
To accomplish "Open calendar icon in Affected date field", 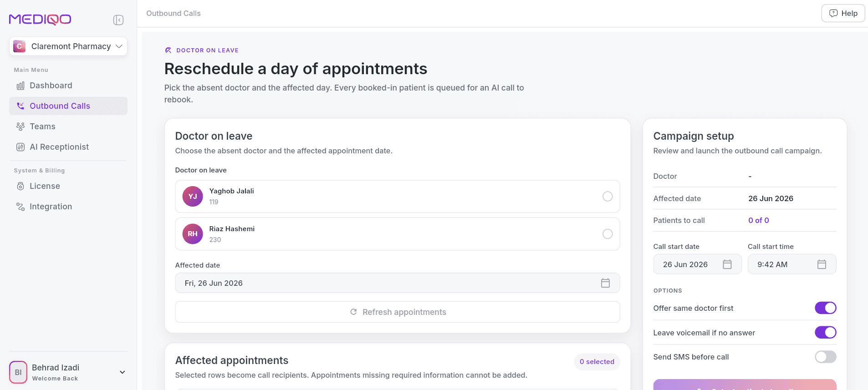I will pyautogui.click(x=605, y=283).
